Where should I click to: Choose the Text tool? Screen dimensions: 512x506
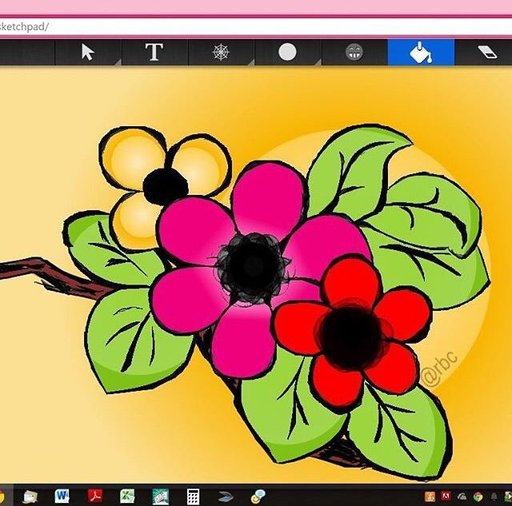tap(154, 52)
